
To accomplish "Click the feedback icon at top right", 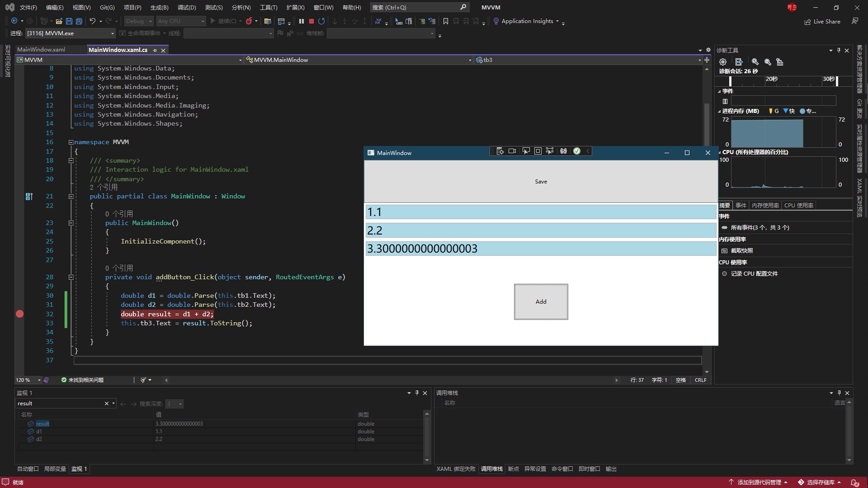I will click(x=855, y=21).
